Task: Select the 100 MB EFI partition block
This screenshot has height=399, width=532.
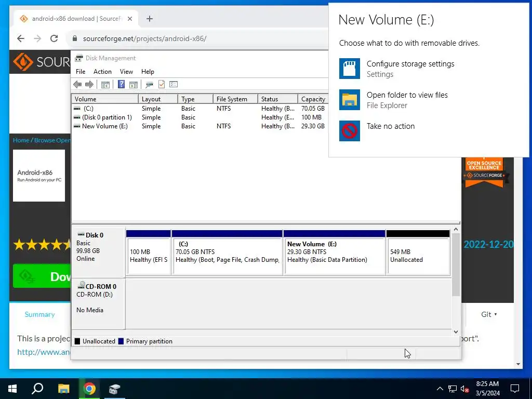Action: pyautogui.click(x=148, y=252)
